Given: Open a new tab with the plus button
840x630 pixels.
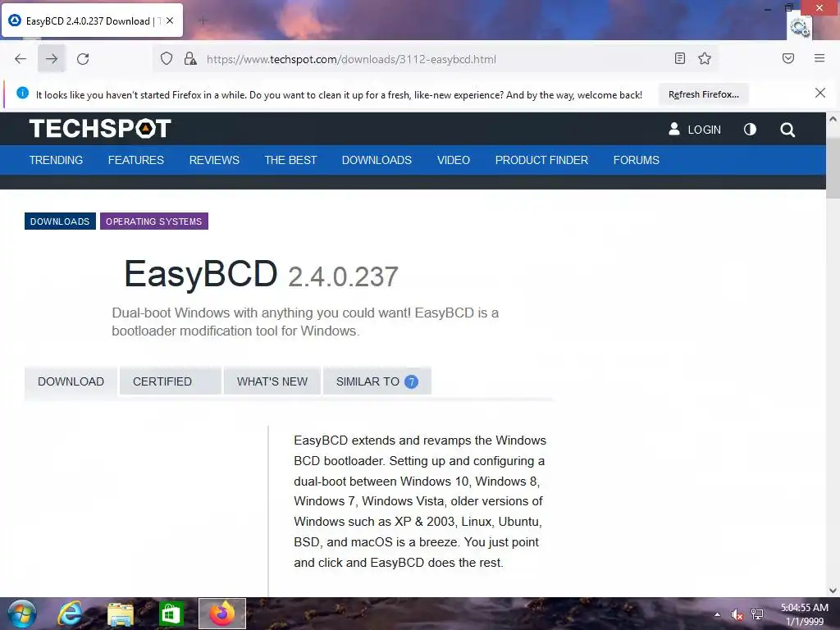Looking at the screenshot, I should tap(203, 21).
